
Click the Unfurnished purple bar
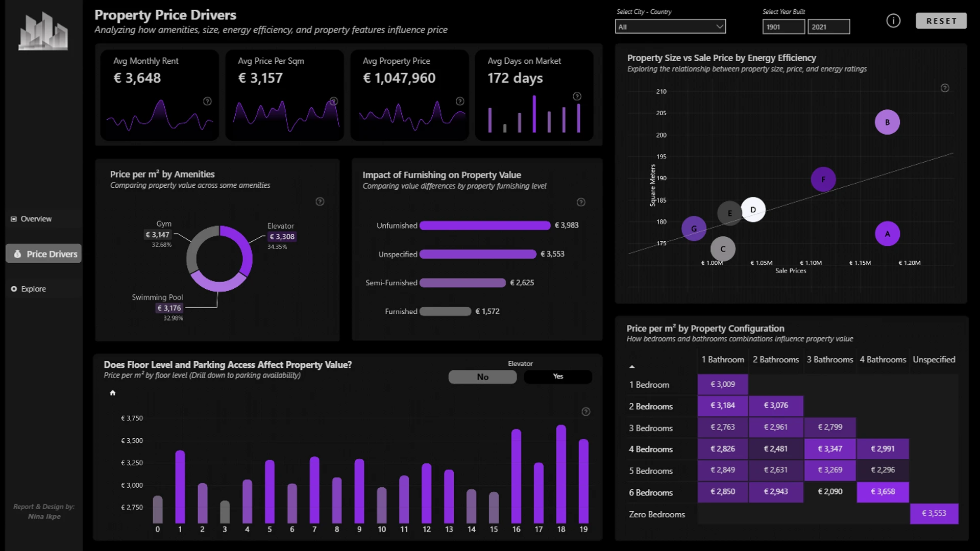pyautogui.click(x=484, y=226)
